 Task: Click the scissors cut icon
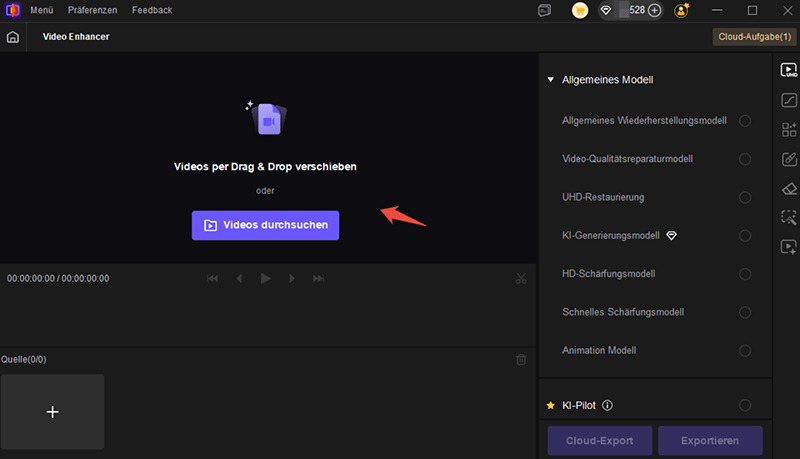tap(520, 278)
